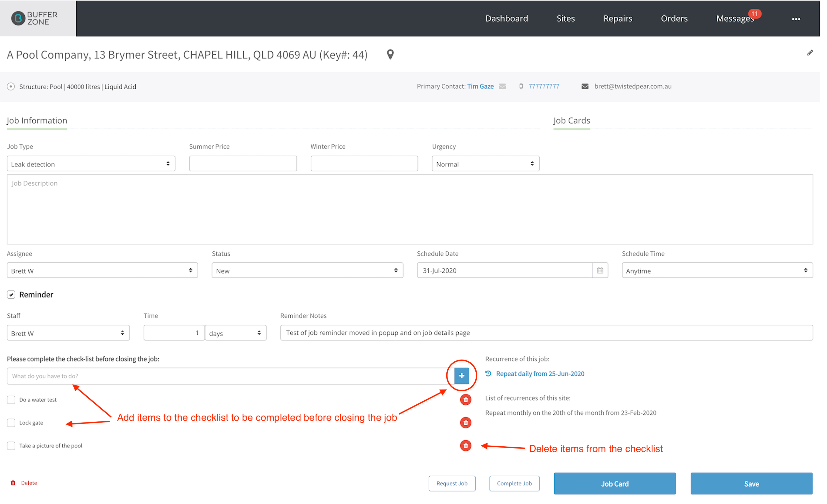827x504 pixels.
Task: Check 'Do a water test'
Action: (x=11, y=400)
